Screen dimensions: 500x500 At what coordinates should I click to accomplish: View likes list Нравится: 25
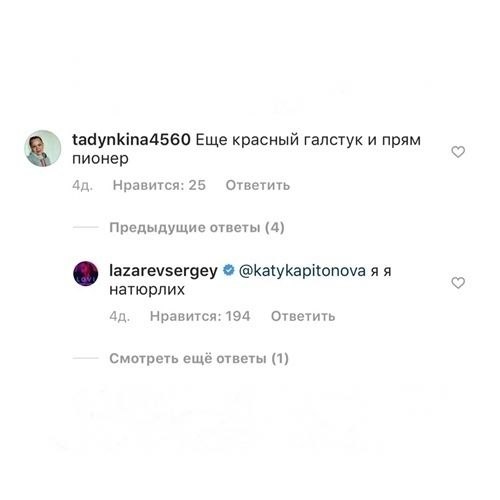click(159, 185)
